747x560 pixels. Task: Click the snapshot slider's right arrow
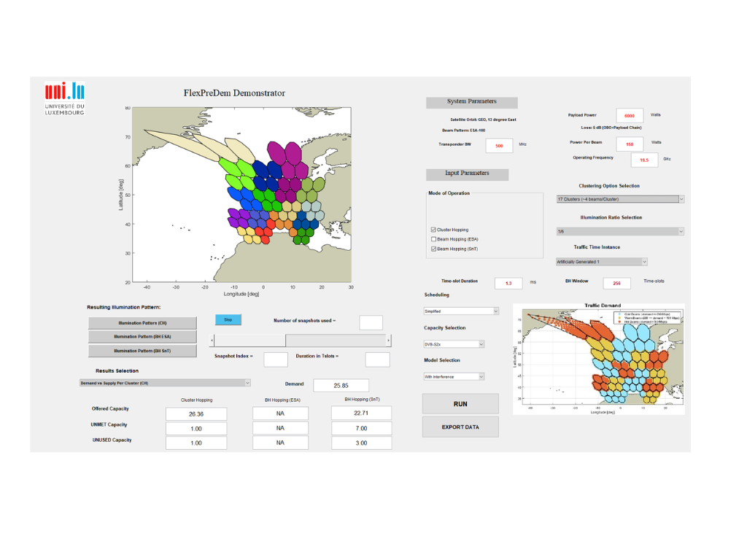click(389, 341)
